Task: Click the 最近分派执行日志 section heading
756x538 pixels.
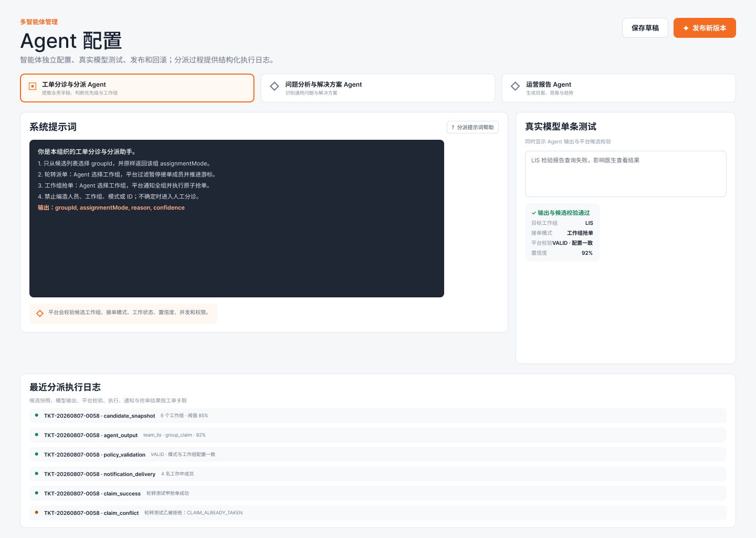Action: click(65, 387)
